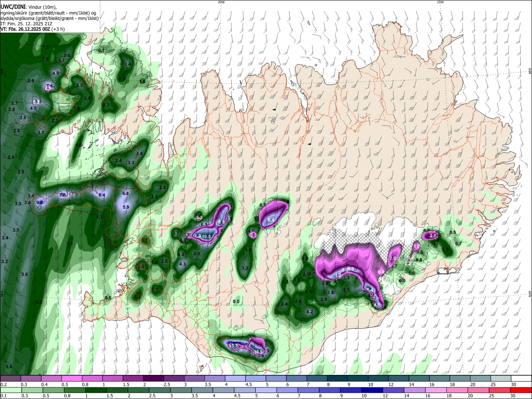Select the 'IT: Fim. 25. 12. 2025 21Z' line
532x399 pixels.
click(26, 24)
